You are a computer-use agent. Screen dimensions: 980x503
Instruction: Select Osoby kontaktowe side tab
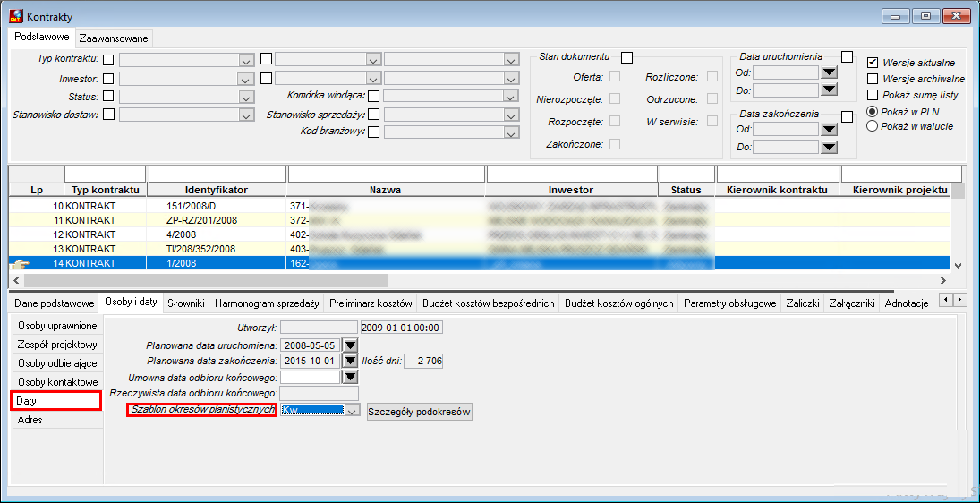(57, 382)
